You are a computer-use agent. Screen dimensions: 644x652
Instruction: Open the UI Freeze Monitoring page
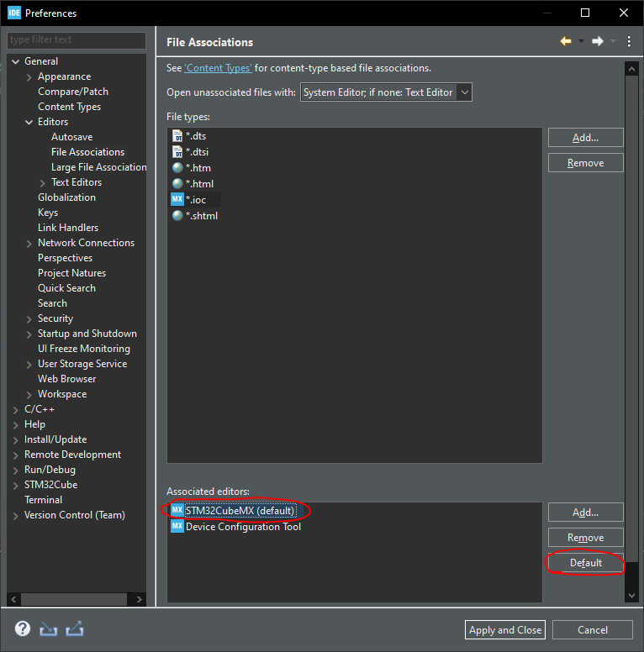coord(83,349)
